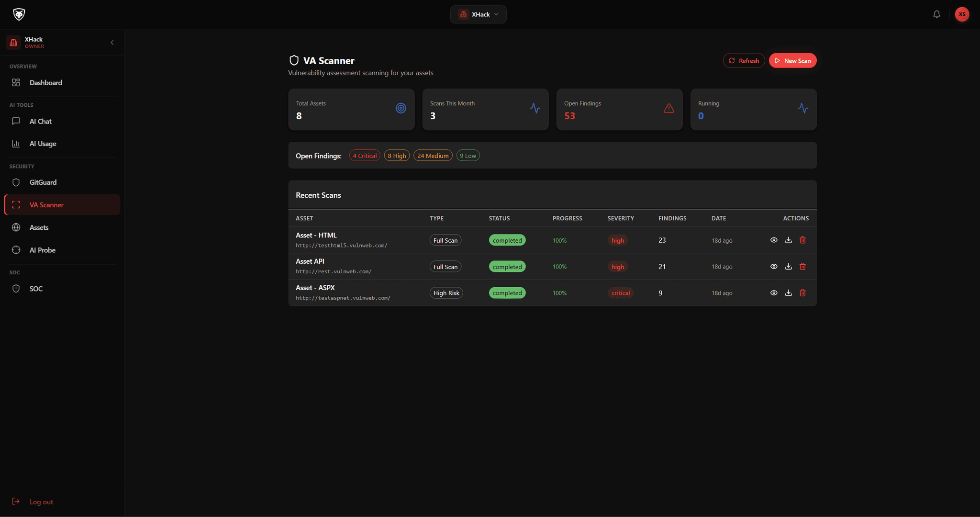Click the http://rest.vulnweb.com/ URL

[x=334, y=271]
